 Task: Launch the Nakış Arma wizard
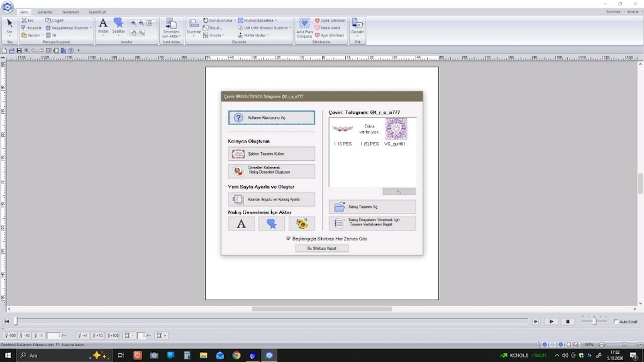click(327, 28)
